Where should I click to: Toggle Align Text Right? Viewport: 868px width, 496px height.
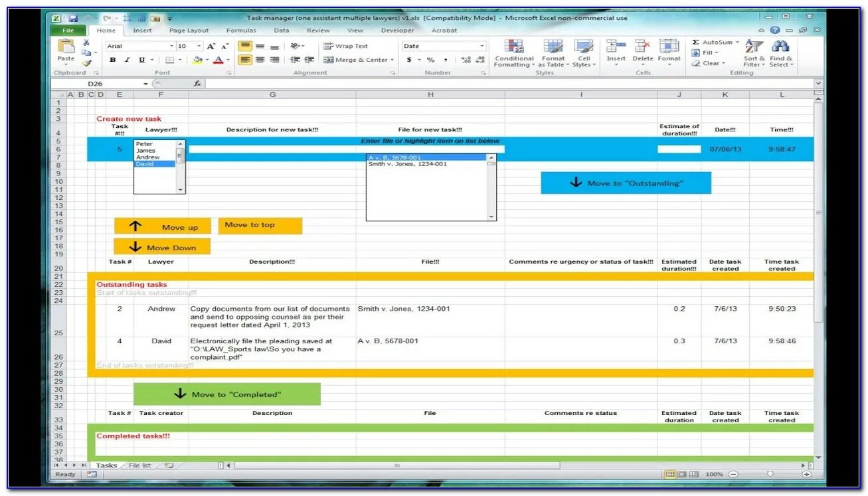click(x=274, y=60)
